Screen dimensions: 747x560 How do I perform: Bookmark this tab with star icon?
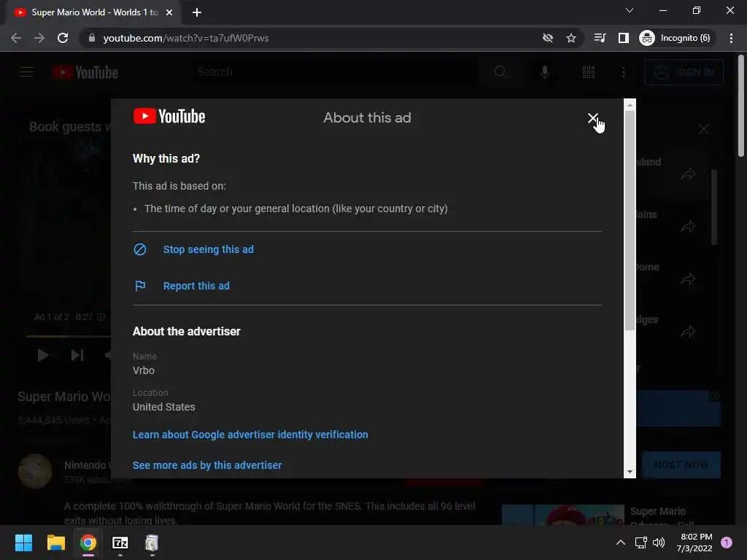coord(571,38)
